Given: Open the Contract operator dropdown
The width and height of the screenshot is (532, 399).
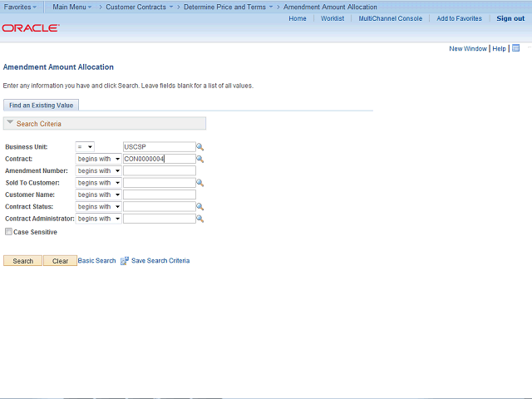Looking at the screenshot, I should (x=98, y=159).
